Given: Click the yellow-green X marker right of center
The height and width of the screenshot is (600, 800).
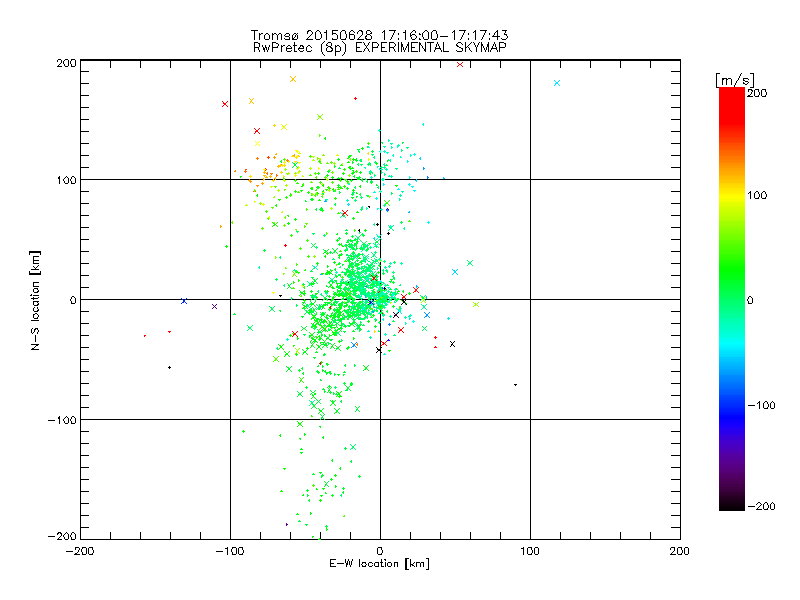Looking at the screenshot, I should (476, 305).
